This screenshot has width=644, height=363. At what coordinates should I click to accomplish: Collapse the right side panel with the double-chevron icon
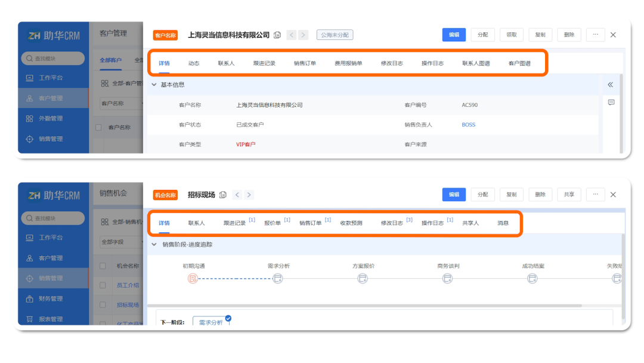[x=610, y=85]
